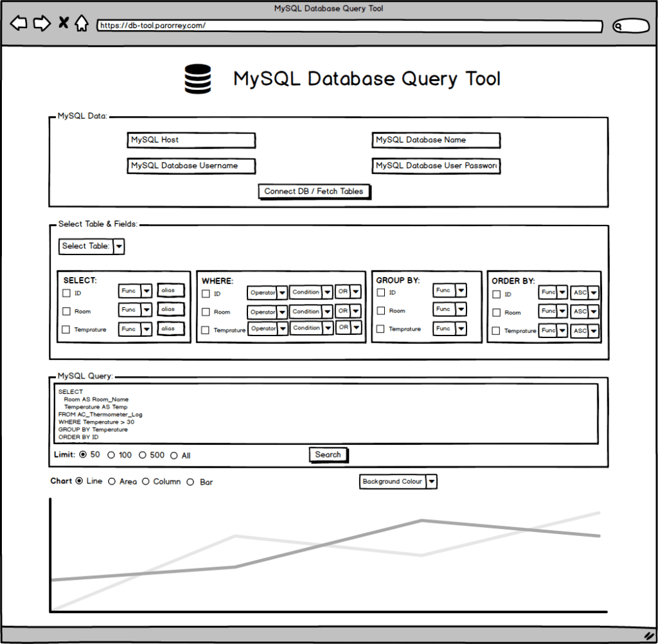
Task: Click the stop loading X icon
Action: click(x=64, y=22)
